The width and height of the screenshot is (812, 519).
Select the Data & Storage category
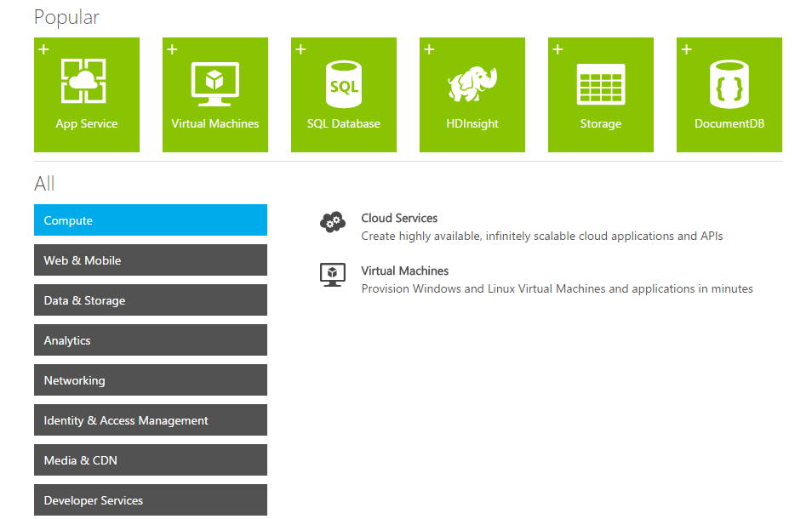point(150,299)
